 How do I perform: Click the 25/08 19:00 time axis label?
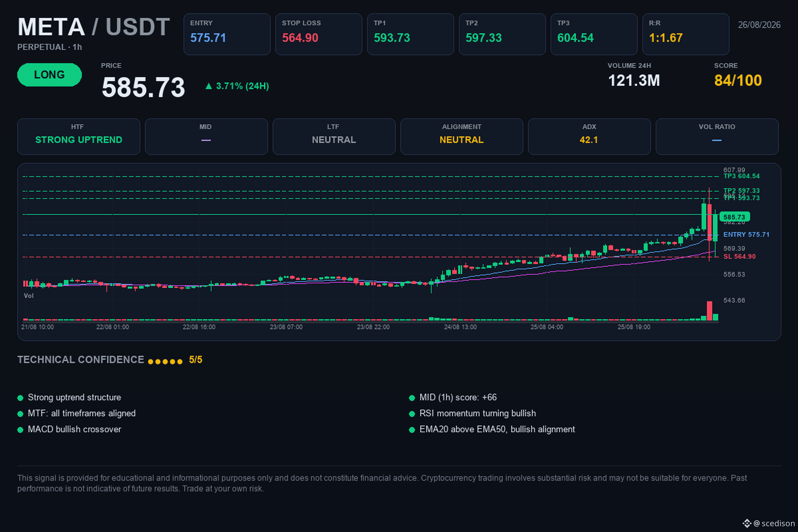634,327
